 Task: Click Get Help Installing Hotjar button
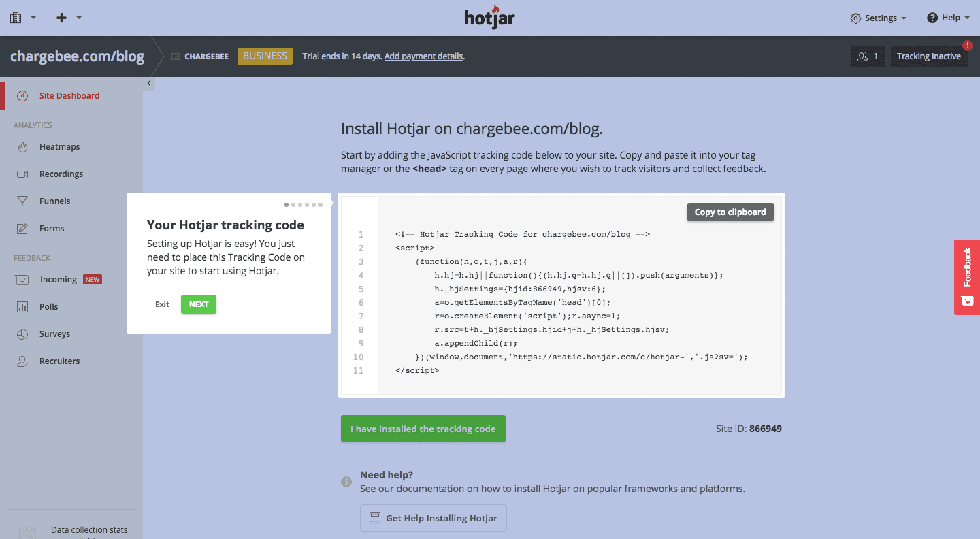434,518
